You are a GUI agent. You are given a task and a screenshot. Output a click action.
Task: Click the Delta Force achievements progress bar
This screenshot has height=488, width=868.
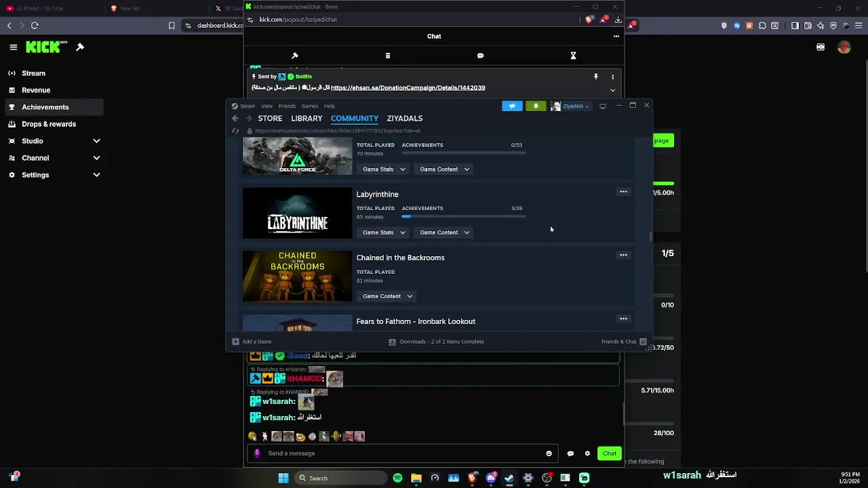(463, 152)
